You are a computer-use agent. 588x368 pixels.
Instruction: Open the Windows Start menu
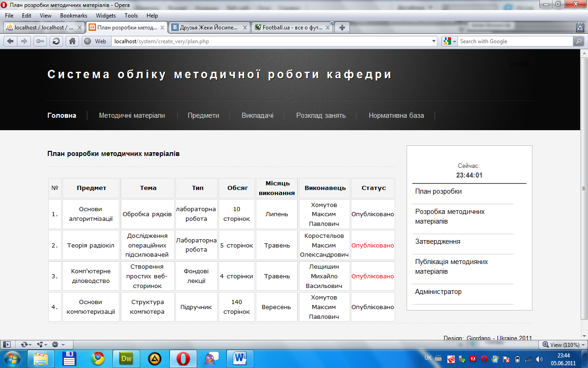12,358
